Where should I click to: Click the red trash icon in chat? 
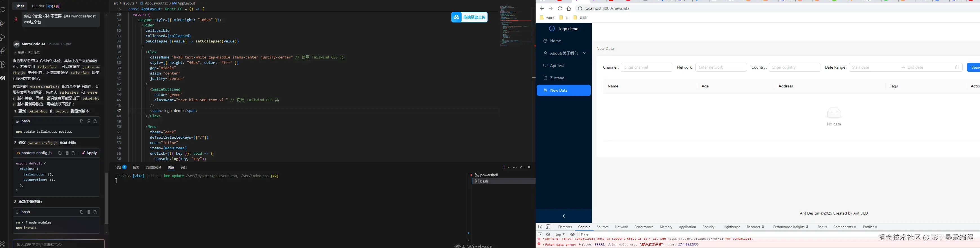(x=16, y=19)
